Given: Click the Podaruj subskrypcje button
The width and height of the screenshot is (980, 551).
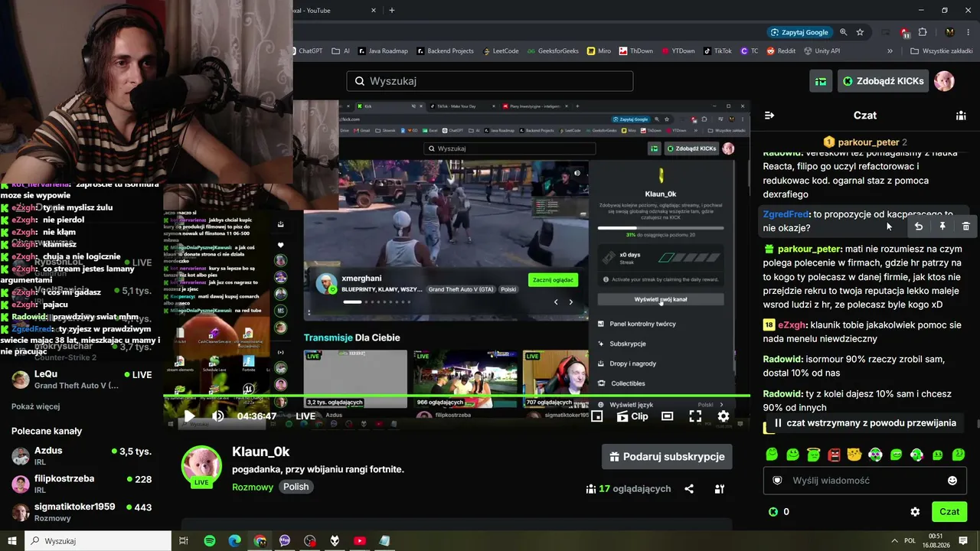Looking at the screenshot, I should pyautogui.click(x=667, y=457).
